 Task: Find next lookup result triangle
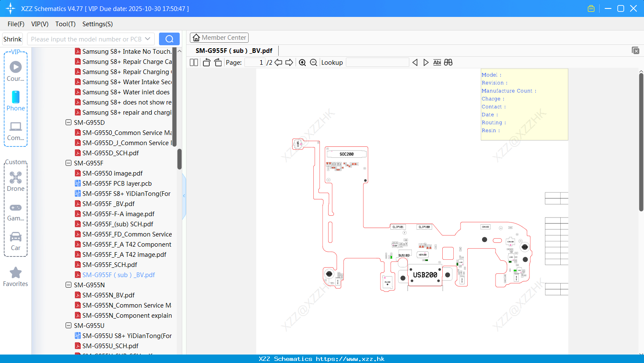coord(426,62)
